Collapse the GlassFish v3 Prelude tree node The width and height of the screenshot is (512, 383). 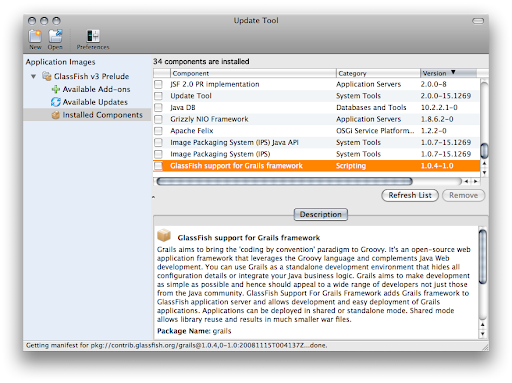33,76
